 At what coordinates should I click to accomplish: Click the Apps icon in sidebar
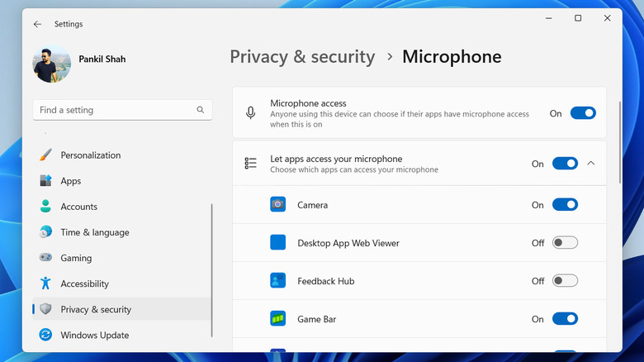click(45, 181)
